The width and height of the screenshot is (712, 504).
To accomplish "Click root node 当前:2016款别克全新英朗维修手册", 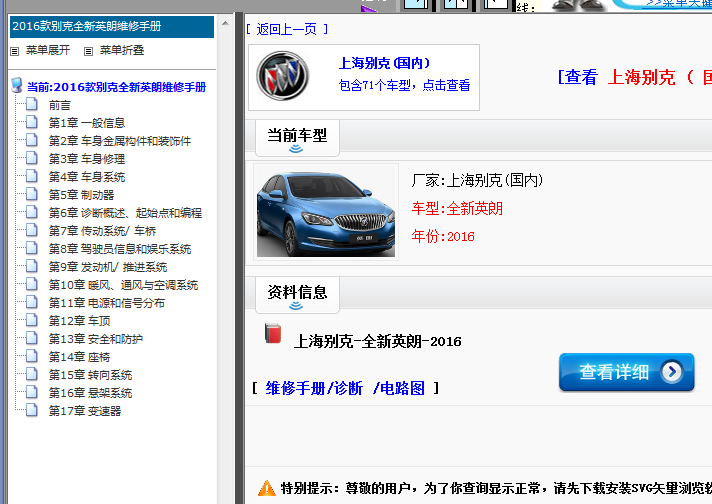I will [x=116, y=87].
